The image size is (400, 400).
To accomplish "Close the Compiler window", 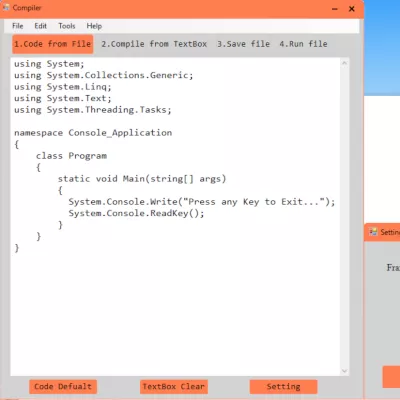I will pos(352,9).
